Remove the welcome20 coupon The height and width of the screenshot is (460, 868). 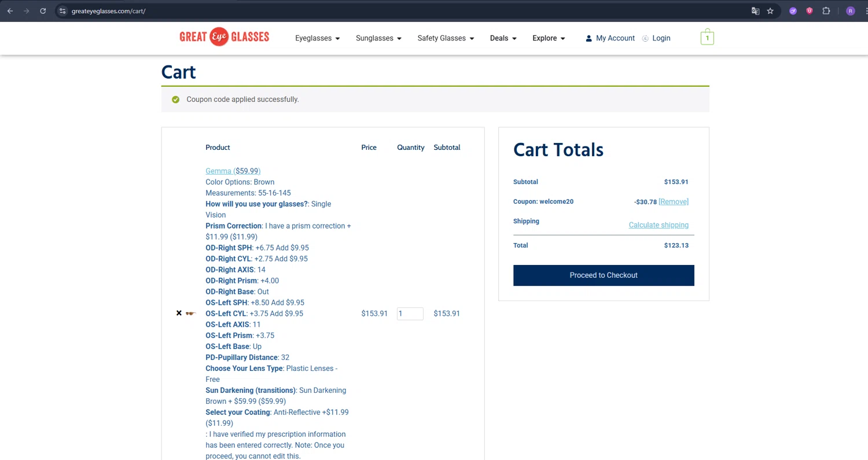point(674,201)
